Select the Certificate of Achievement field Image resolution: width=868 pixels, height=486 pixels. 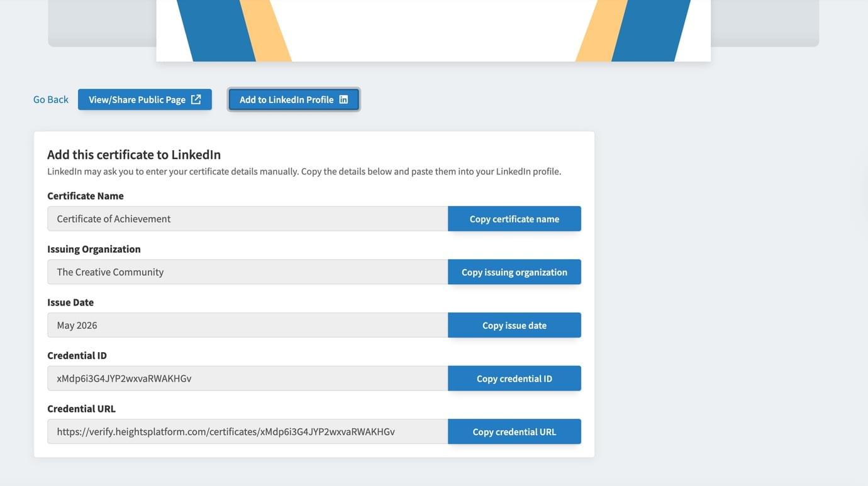(x=248, y=219)
